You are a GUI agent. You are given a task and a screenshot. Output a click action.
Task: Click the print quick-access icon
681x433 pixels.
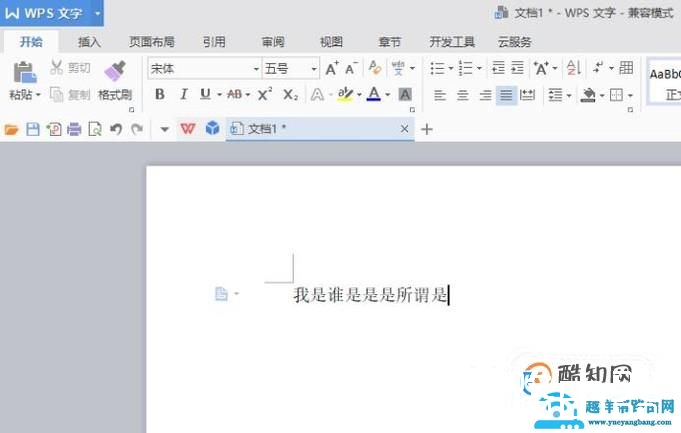tap(74, 129)
